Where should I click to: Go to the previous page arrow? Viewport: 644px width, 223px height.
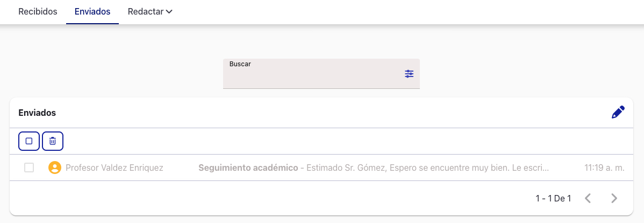(x=588, y=198)
